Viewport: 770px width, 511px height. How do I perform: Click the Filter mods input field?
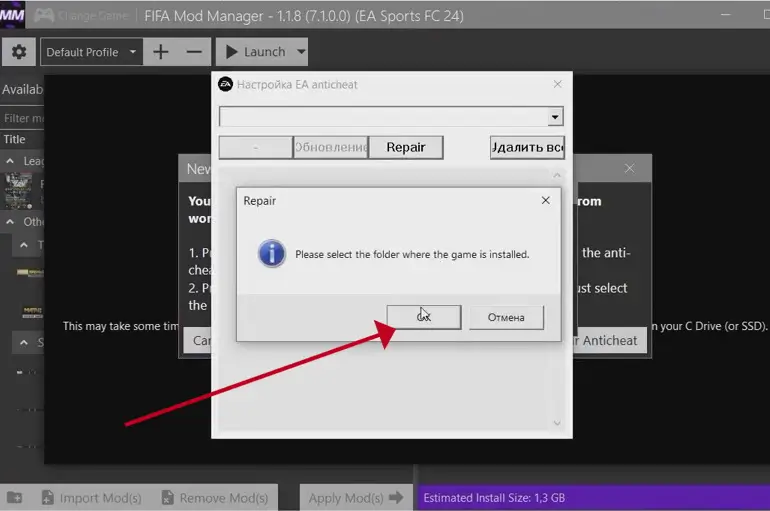pyautogui.click(x=22, y=118)
